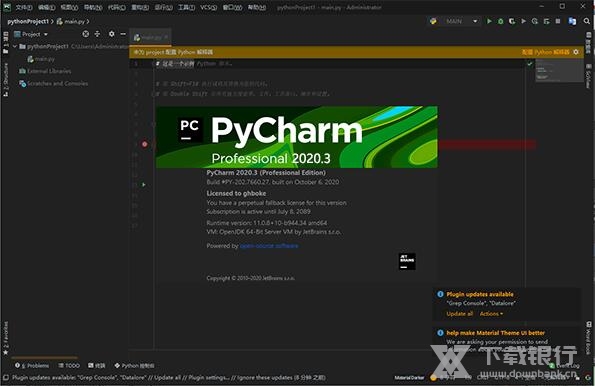The image size is (595, 386).
Task: Open the Word Book side tab on right
Action: (x=589, y=338)
